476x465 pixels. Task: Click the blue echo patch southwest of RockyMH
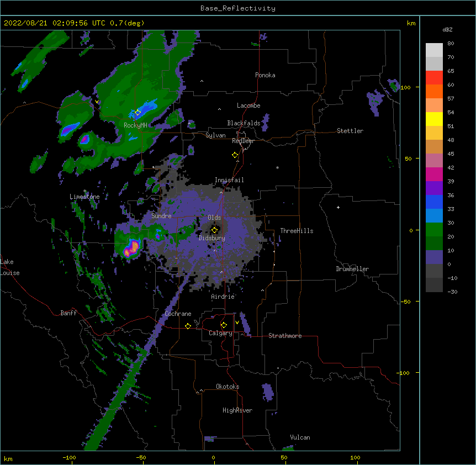(70, 130)
